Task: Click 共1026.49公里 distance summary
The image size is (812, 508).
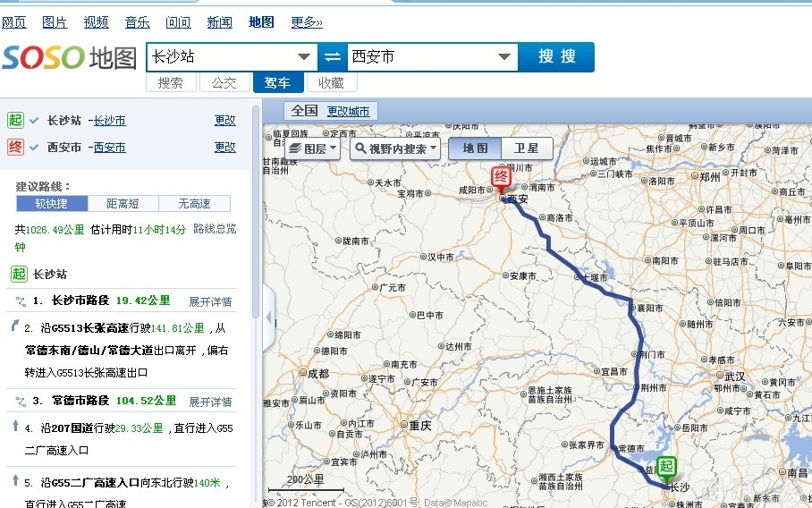Action: point(50,229)
